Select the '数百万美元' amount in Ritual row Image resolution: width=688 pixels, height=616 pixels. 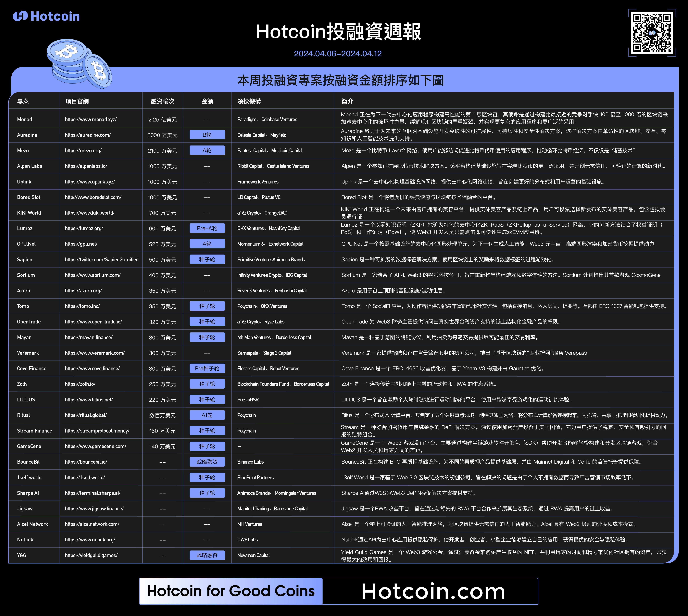tap(162, 415)
